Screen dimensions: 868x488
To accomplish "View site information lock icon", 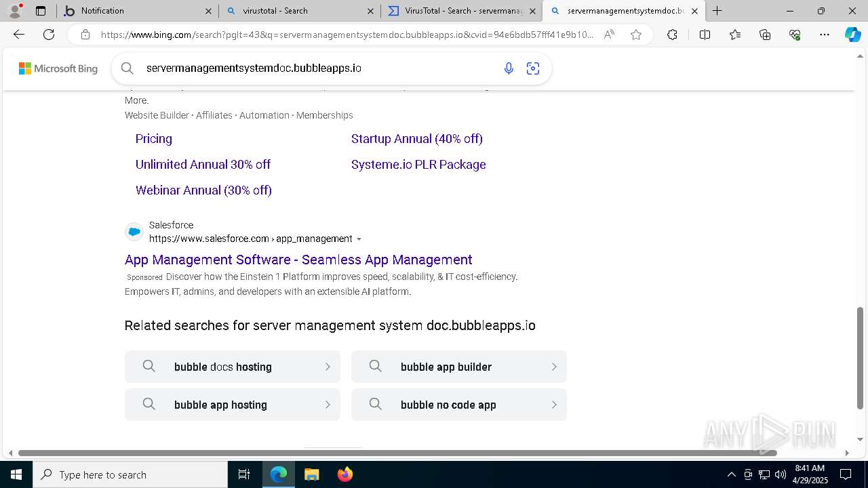I will [85, 35].
